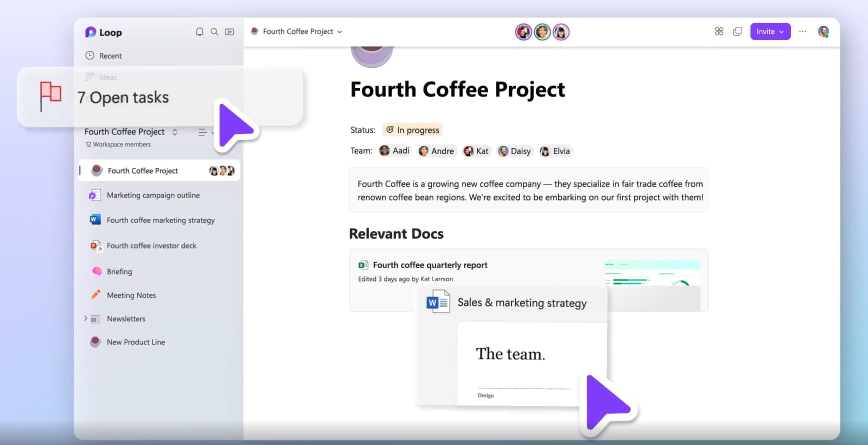868x445 pixels.
Task: Open Recent in the sidebar
Action: pyautogui.click(x=110, y=56)
